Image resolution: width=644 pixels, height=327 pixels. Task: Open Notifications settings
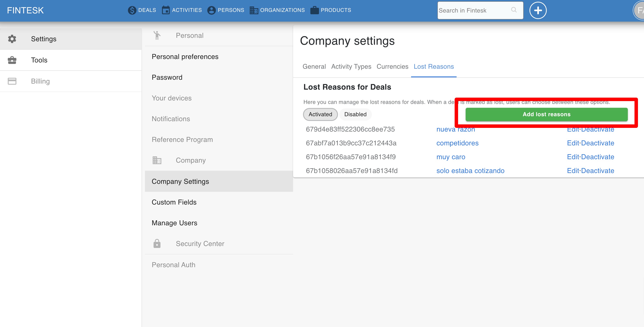219,119
